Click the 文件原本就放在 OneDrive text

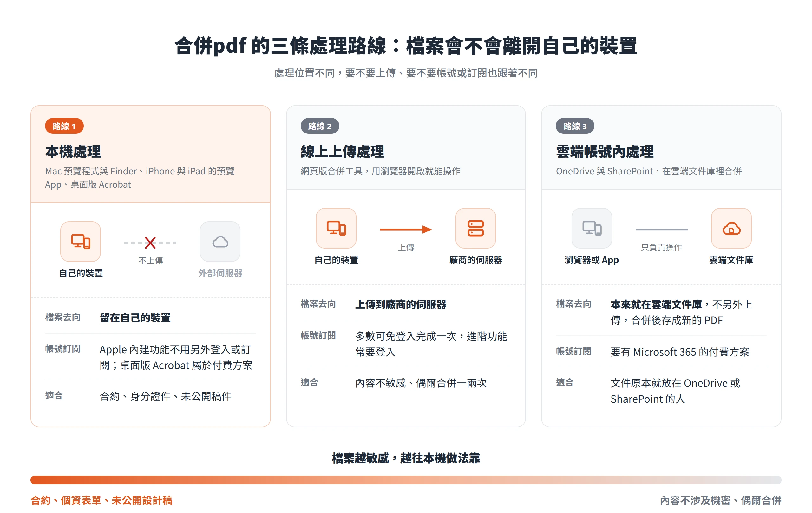click(x=675, y=391)
